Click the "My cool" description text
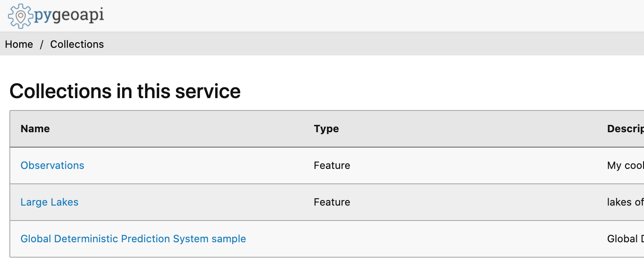The width and height of the screenshot is (644, 267). coord(625,165)
